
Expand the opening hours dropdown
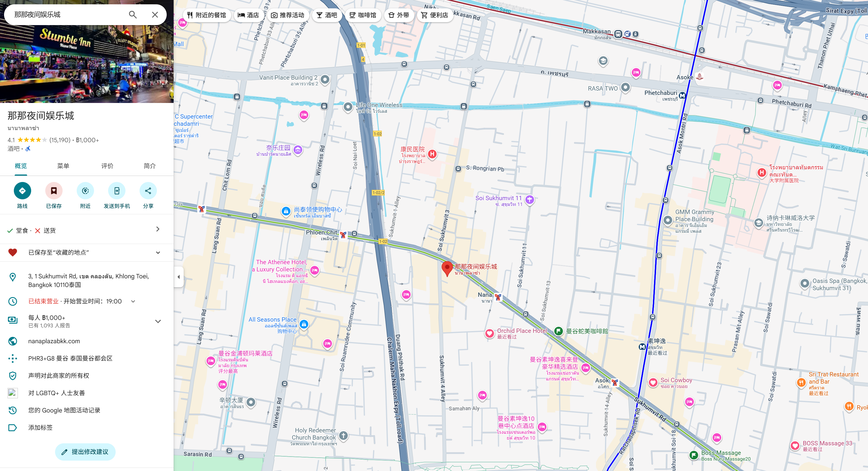click(x=133, y=301)
